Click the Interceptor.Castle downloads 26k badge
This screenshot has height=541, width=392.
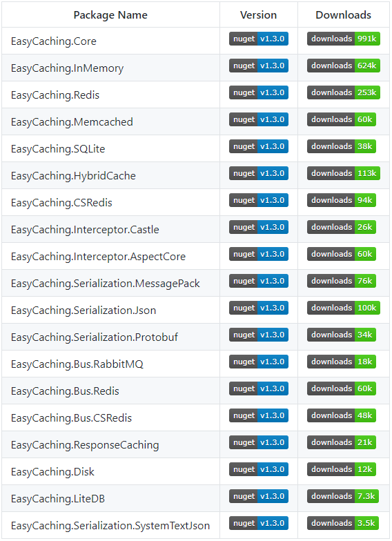(x=341, y=227)
